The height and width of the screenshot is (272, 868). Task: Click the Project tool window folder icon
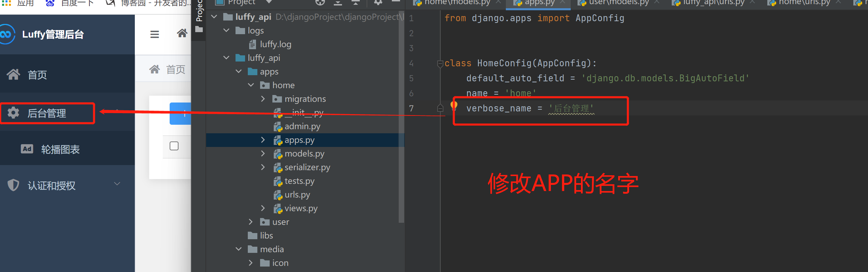click(199, 30)
